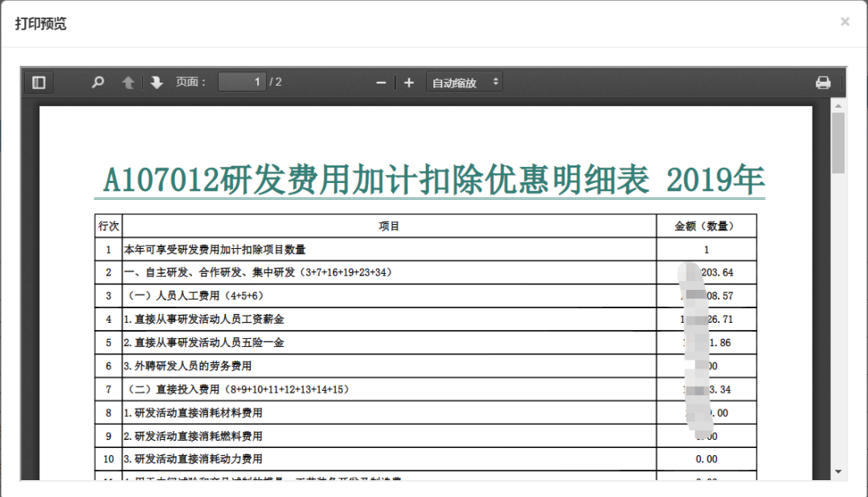868x497 pixels.
Task: Select row 1.直接从事研发活动人员工资薪金
Action: click(426, 319)
